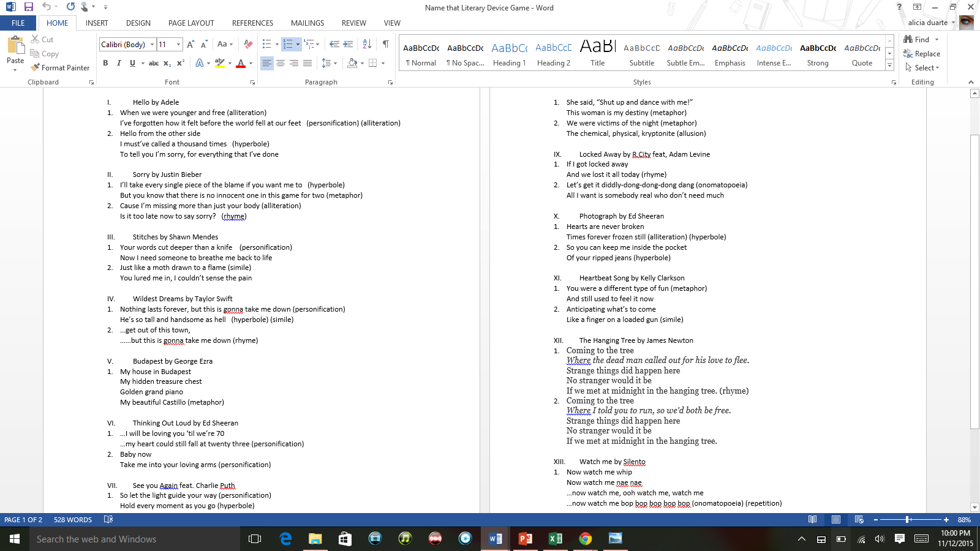Screen dimensions: 980x551
Task: Click the Replace button
Action: tap(922, 54)
